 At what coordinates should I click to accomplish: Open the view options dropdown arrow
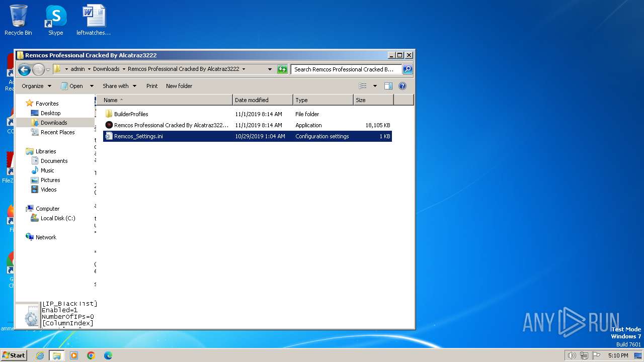[x=375, y=86]
